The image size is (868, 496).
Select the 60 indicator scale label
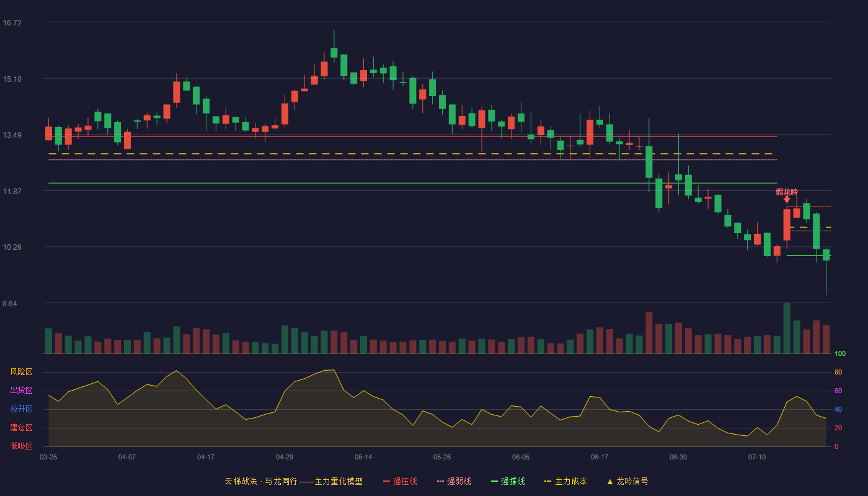838,391
